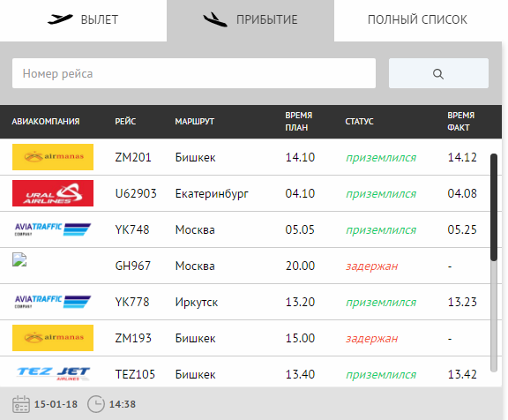Click the Ural Airlines logo
Image resolution: width=508 pixels, height=420 pixels.
(53, 193)
